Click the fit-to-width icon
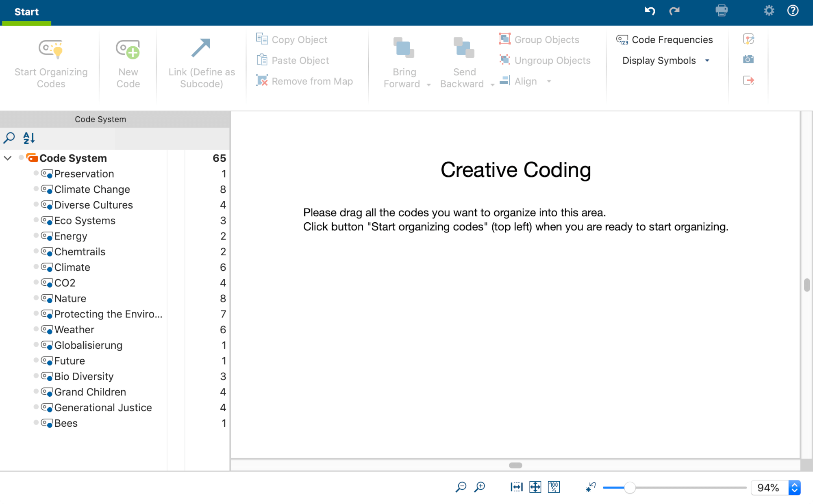This screenshot has height=504, width=813. [517, 487]
